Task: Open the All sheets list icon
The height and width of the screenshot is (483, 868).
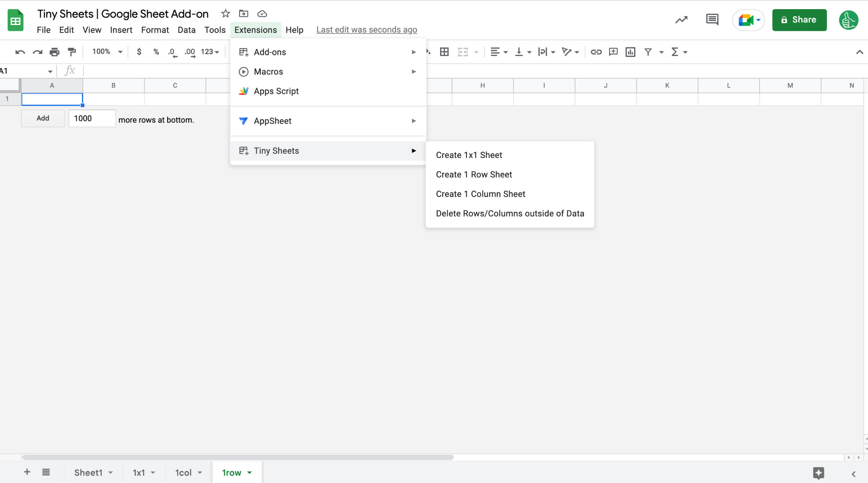Action: pyautogui.click(x=46, y=472)
